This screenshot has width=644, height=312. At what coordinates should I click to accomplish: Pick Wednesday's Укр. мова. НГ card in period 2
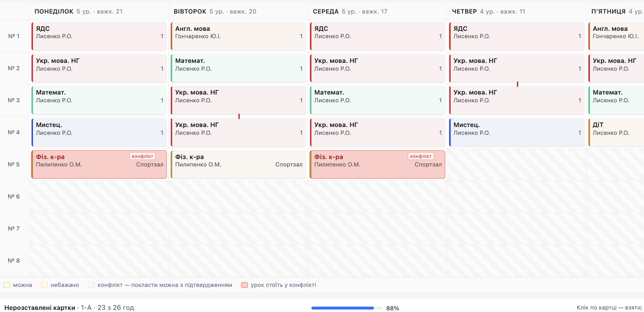coord(377,68)
